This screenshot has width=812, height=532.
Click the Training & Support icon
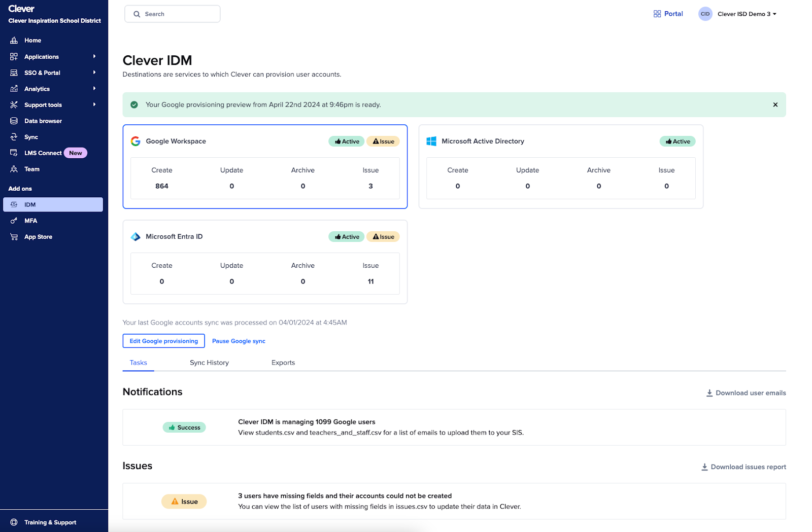click(x=14, y=522)
